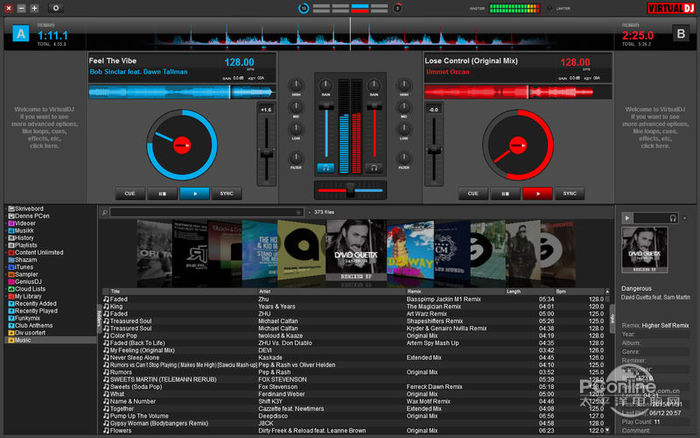Click deck A pitch slider handle

click(267, 154)
